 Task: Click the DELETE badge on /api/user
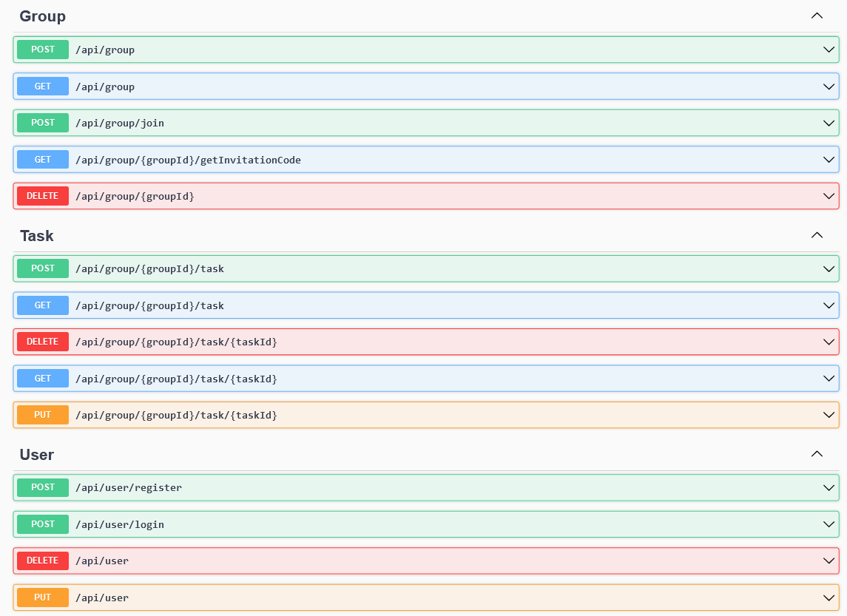point(42,561)
